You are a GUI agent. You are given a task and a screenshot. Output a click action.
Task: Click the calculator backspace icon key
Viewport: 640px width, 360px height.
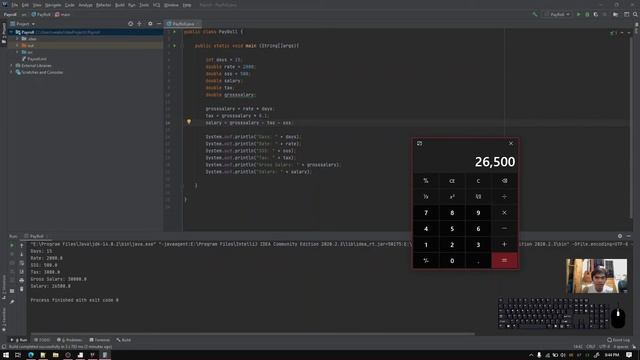pyautogui.click(x=504, y=181)
